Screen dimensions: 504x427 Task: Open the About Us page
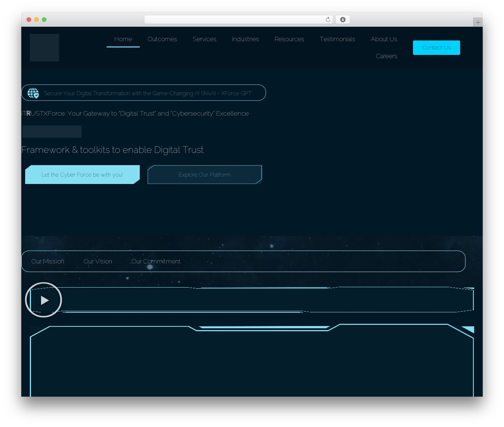point(384,39)
